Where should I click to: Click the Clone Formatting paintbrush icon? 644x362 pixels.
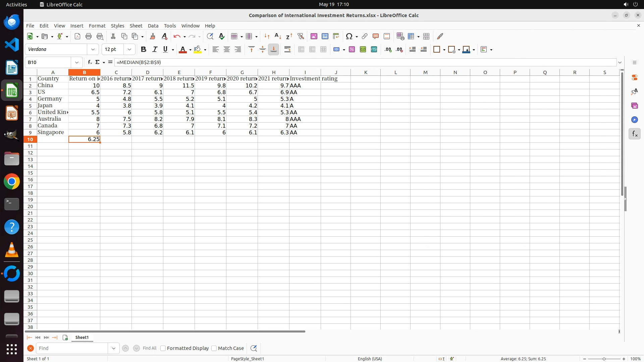(153, 36)
